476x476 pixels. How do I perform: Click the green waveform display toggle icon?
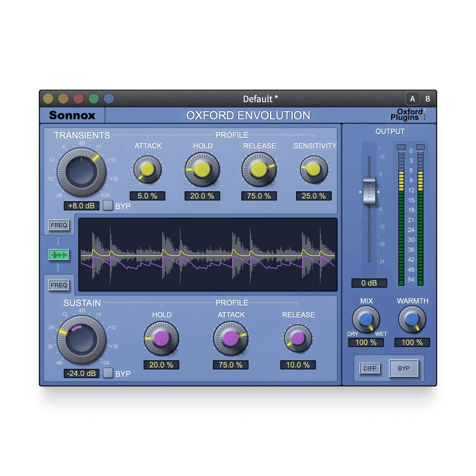point(59,255)
